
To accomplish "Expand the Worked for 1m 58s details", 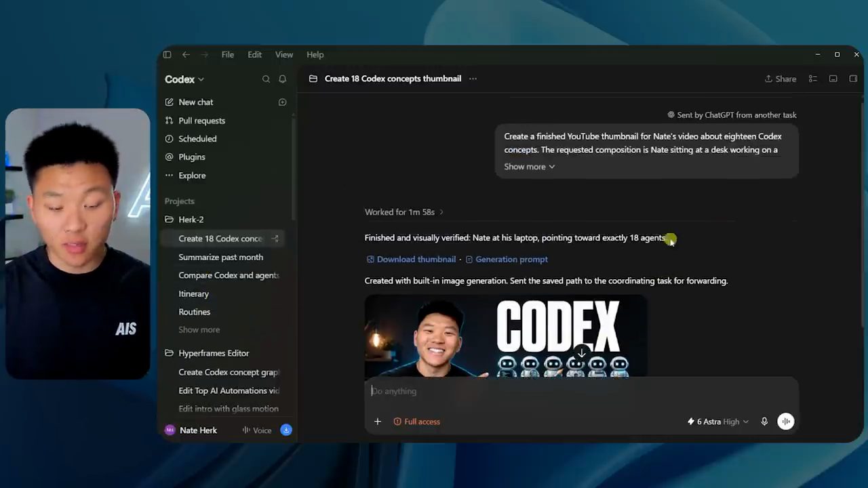I will [404, 212].
